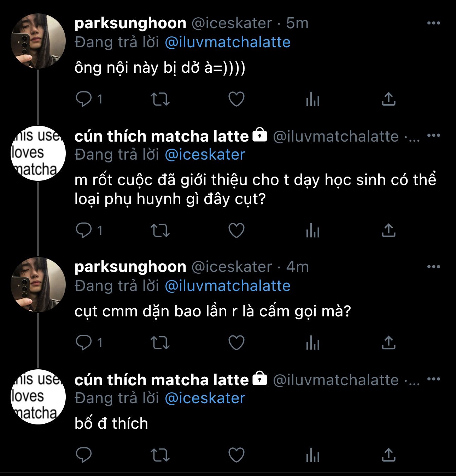Open the matcha avatar on the last tweet

pos(38,397)
